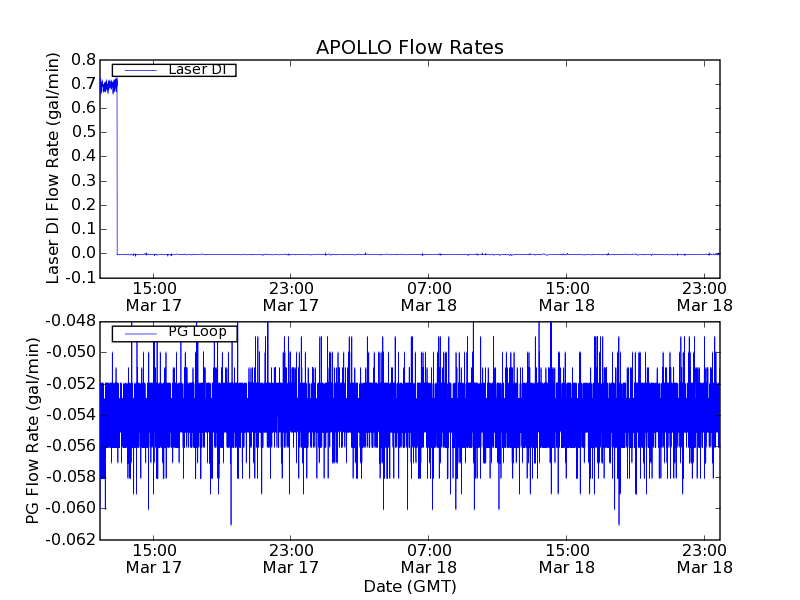Click the -0.062 tick on the lower y-axis

(x=70, y=539)
